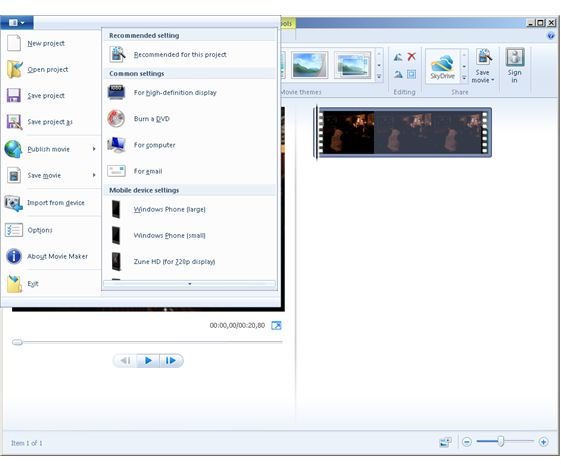Choose Windows Phone (small) setting
The width and height of the screenshot is (561, 464).
(x=190, y=235)
